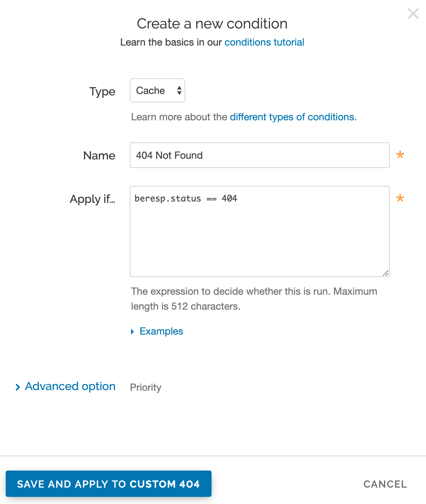The width and height of the screenshot is (426, 504).
Task: Close the Create a new condition dialog
Action: click(x=413, y=14)
